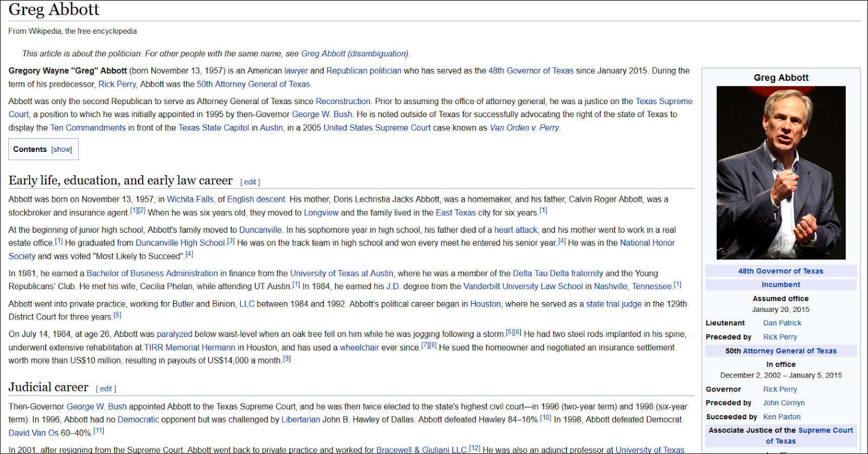Edit the 'Early life, education' section
Screen dimensions: 868x454
pyautogui.click(x=250, y=182)
